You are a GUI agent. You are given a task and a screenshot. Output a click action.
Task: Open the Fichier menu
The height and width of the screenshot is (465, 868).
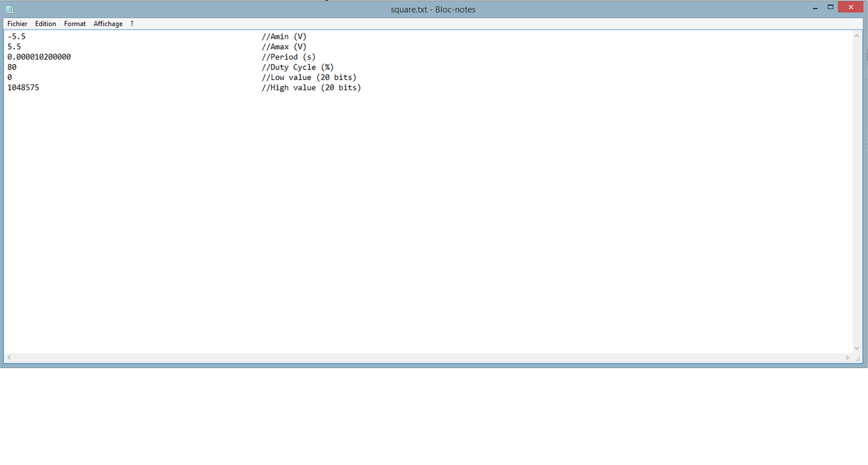[17, 24]
